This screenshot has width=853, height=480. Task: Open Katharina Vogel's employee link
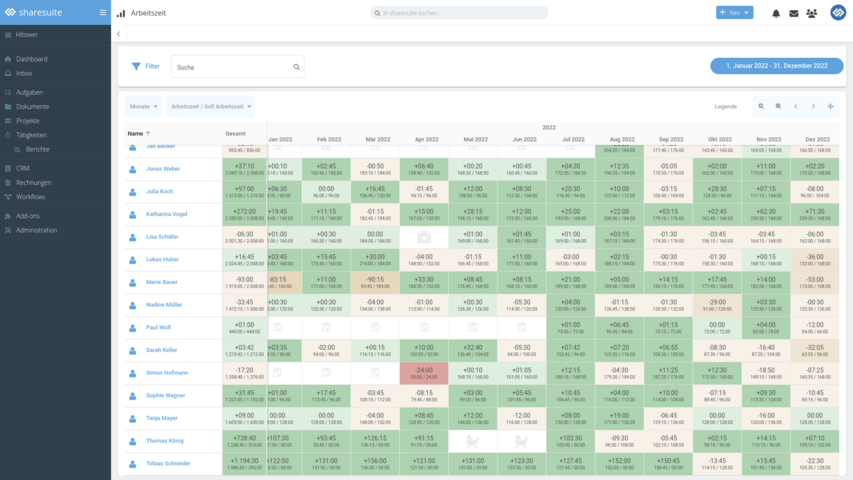click(166, 213)
